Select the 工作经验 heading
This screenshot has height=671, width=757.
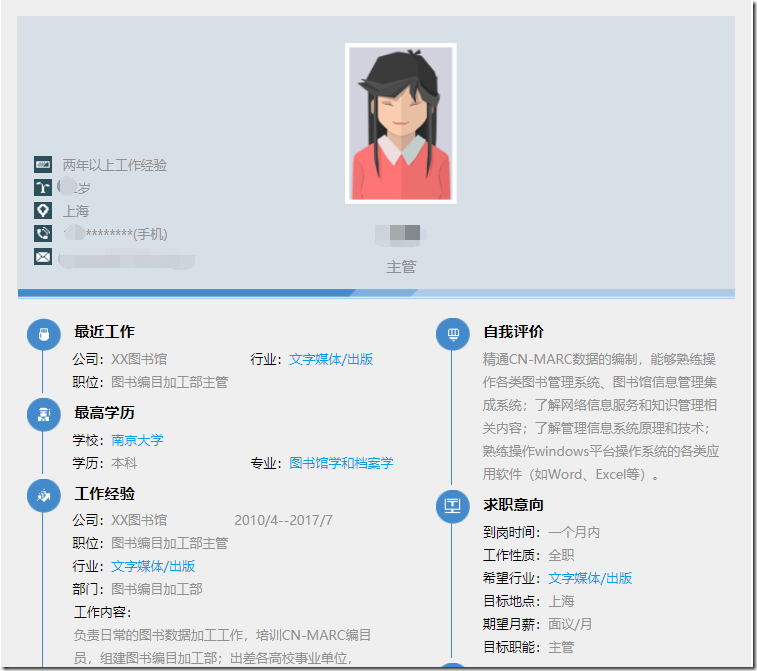point(104,494)
